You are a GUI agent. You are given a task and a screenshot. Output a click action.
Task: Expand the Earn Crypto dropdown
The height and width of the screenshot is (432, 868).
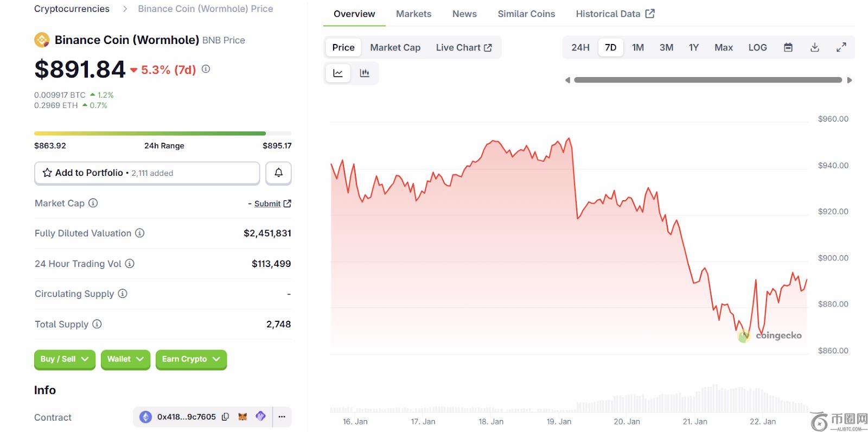click(191, 359)
